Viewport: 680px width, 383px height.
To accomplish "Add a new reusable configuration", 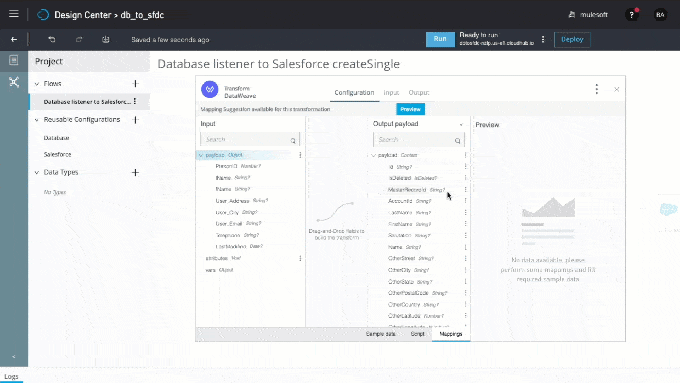I will point(135,119).
